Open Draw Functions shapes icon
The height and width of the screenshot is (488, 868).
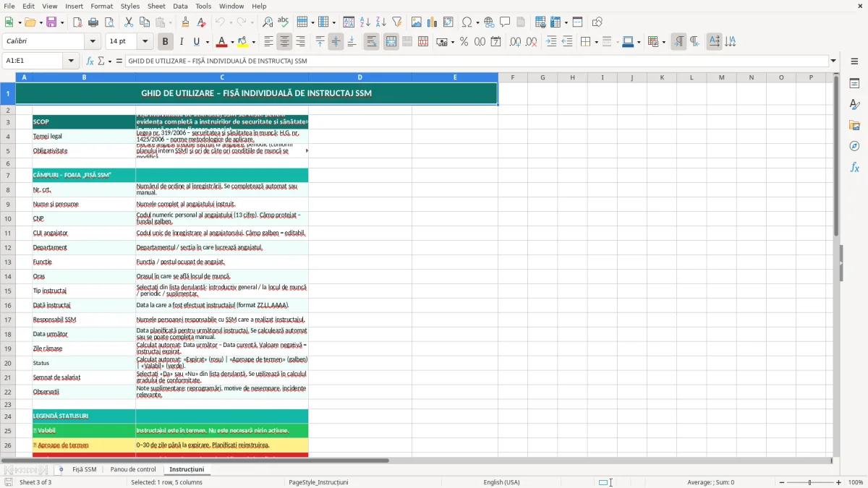pyautogui.click(x=597, y=22)
